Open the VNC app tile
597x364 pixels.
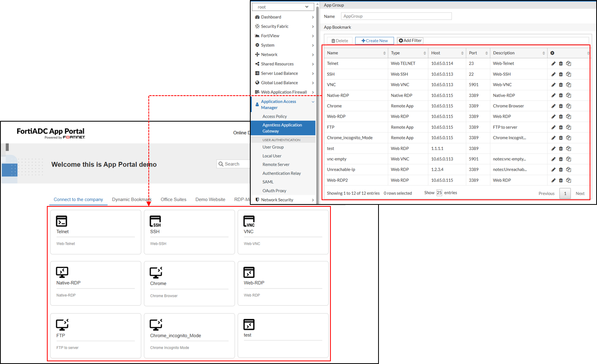[x=282, y=232]
